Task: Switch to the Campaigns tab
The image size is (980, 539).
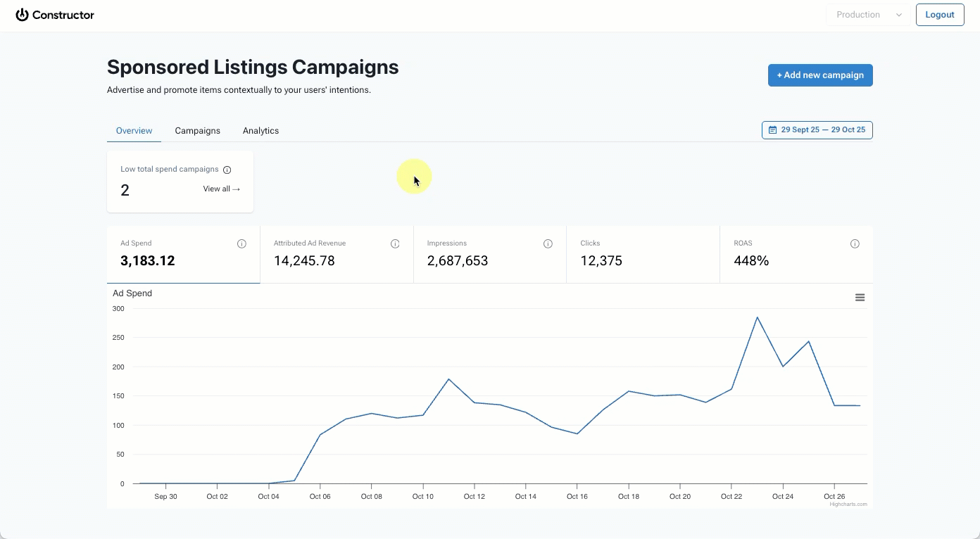Action: (x=198, y=131)
